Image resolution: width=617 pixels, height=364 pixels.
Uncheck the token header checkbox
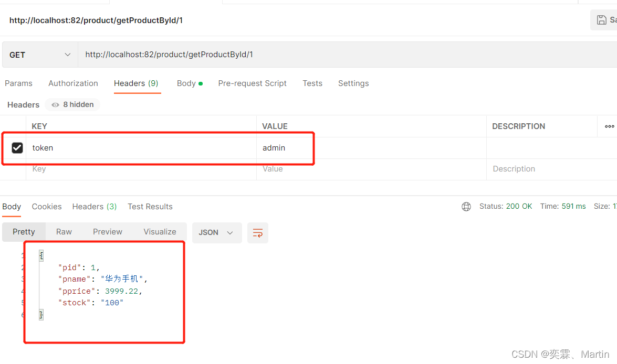[17, 148]
